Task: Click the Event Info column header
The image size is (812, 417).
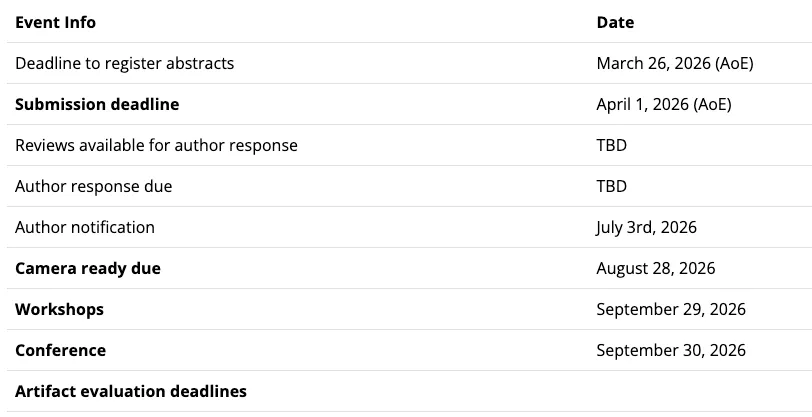Action: [55, 22]
